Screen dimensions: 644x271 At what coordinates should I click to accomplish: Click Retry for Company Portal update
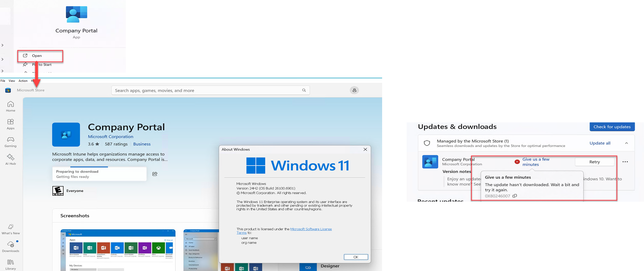[595, 162]
